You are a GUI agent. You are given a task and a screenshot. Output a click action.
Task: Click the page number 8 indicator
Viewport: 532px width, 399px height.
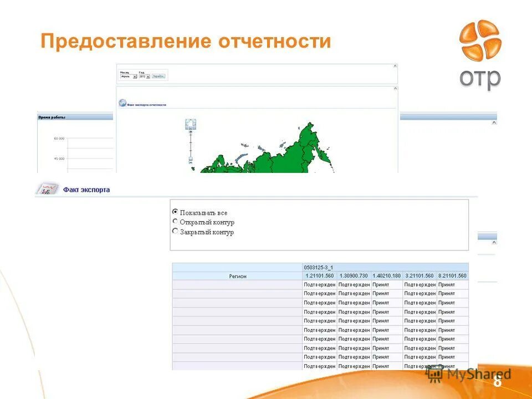click(x=498, y=381)
